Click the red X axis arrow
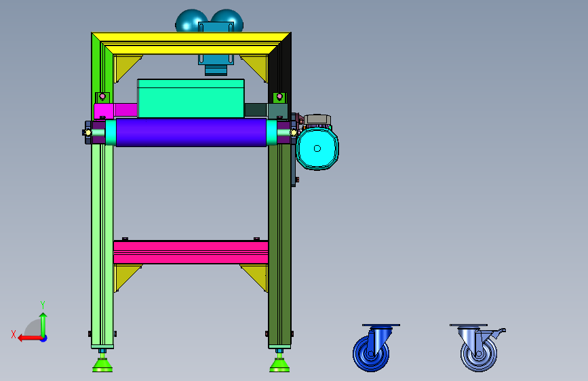 tap(30, 338)
